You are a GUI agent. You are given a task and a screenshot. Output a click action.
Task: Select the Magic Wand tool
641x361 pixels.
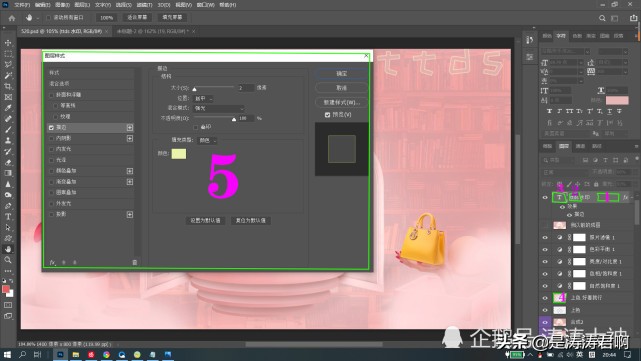(x=8, y=76)
